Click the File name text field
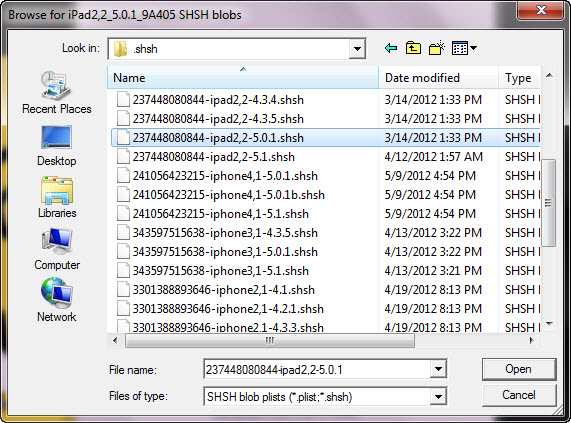The image size is (571, 423). tap(317, 369)
